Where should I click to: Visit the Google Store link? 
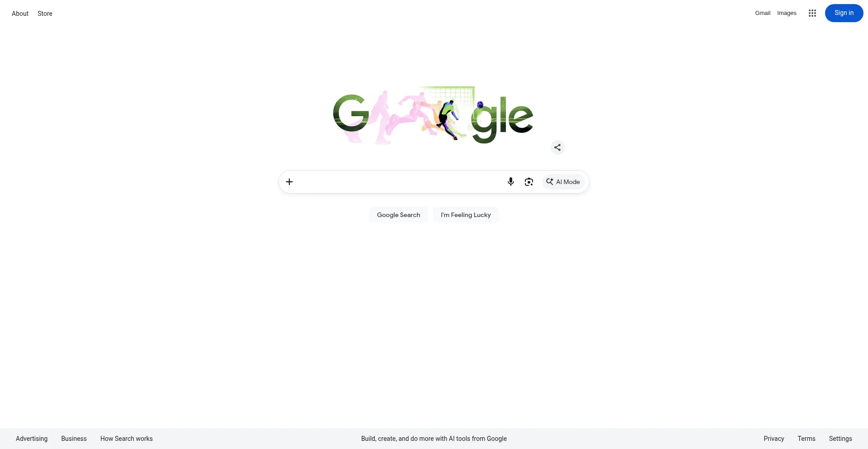pos(45,14)
